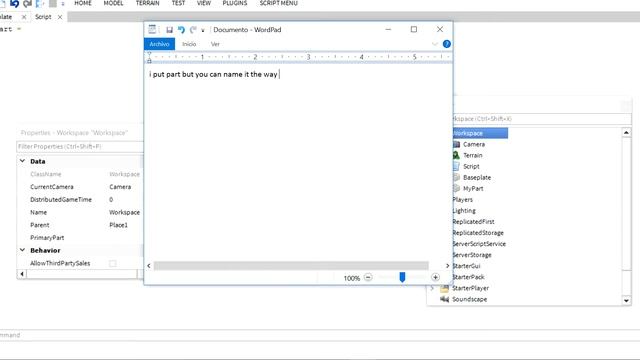Click WordPad scroll left arrow

[x=149, y=266]
